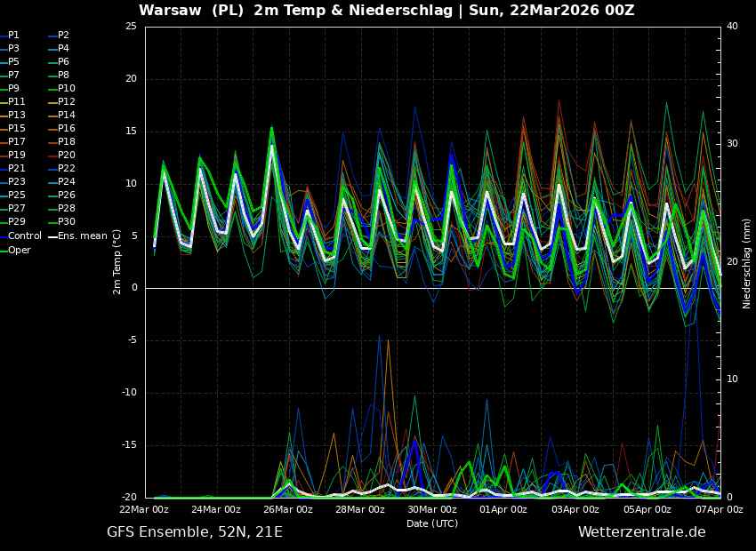This screenshot has height=551, width=756.
Task: Click the P25 legend label
Action: coord(16,195)
